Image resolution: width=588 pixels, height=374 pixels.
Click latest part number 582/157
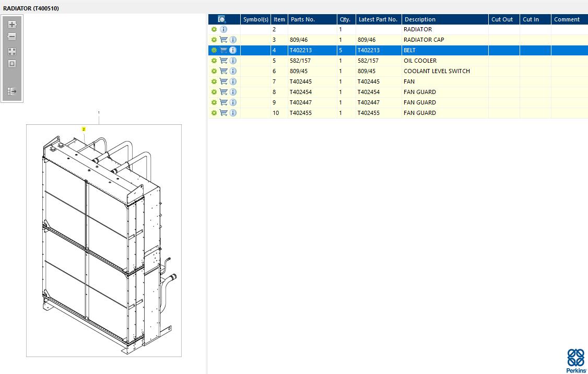point(368,61)
